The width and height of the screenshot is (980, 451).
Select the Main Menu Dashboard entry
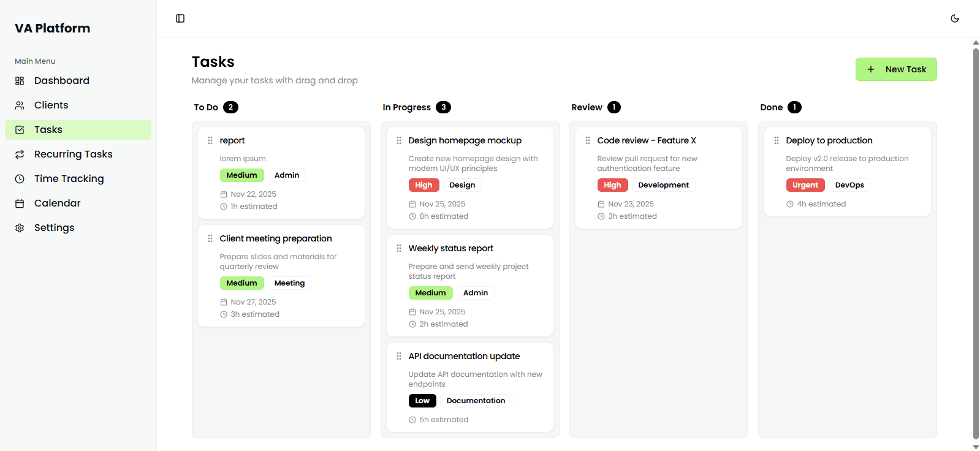(x=61, y=80)
